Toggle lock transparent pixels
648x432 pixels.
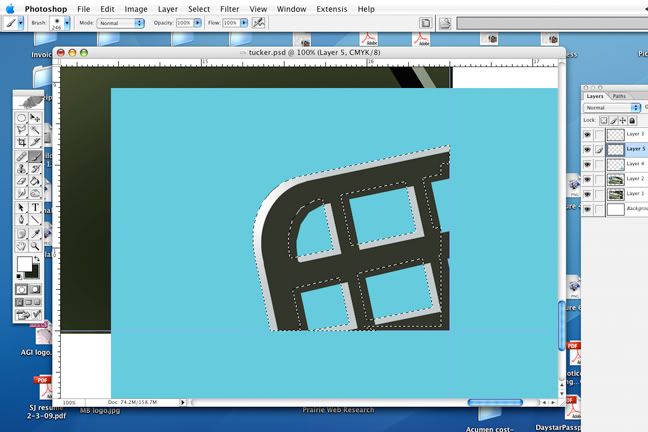click(x=604, y=120)
